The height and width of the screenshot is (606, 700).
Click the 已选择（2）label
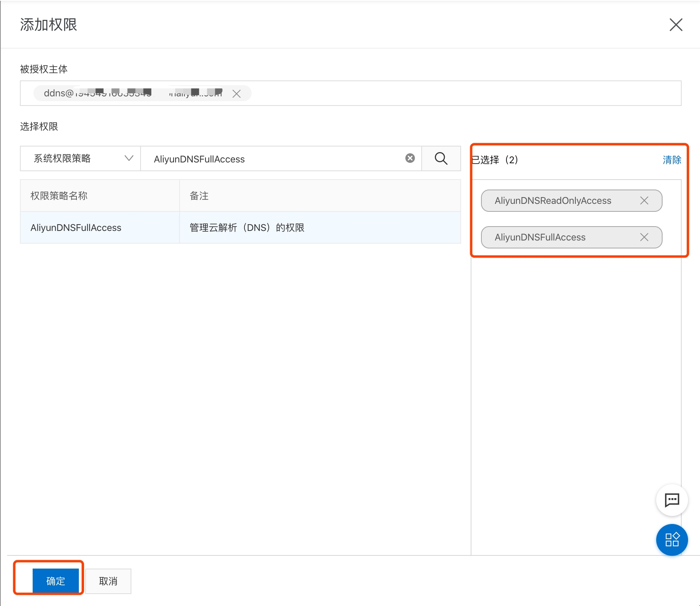point(495,160)
